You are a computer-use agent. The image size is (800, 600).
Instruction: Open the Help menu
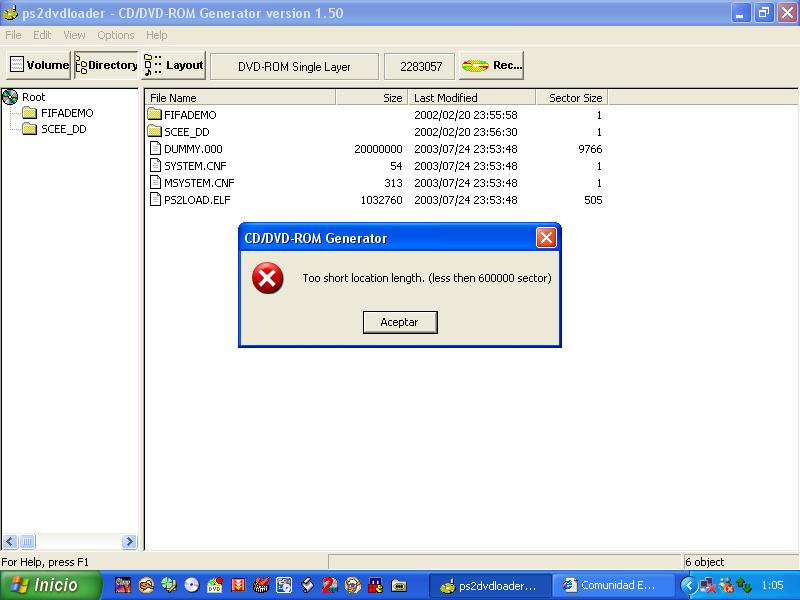157,35
